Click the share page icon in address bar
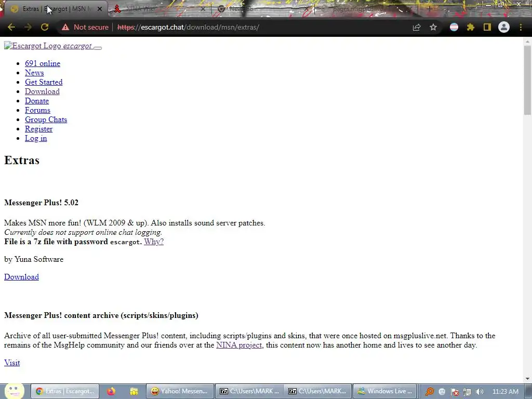Screen dimensions: 532x399 417,27
